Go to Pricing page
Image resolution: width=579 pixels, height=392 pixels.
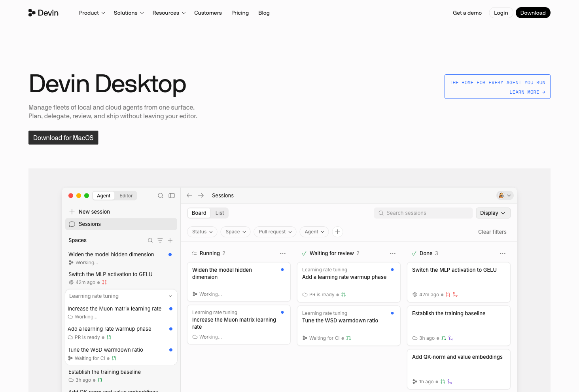coord(240,13)
